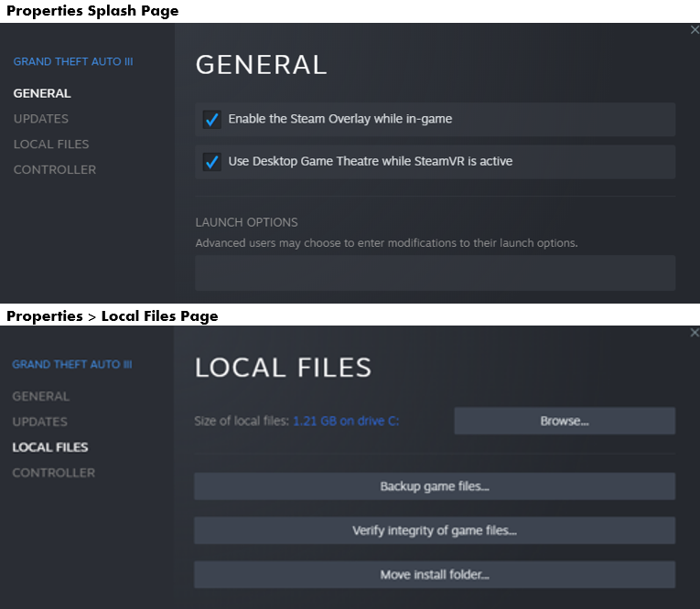The width and height of the screenshot is (700, 609).
Task: Click the 1.21 GB on drive C link
Action: [x=346, y=422]
